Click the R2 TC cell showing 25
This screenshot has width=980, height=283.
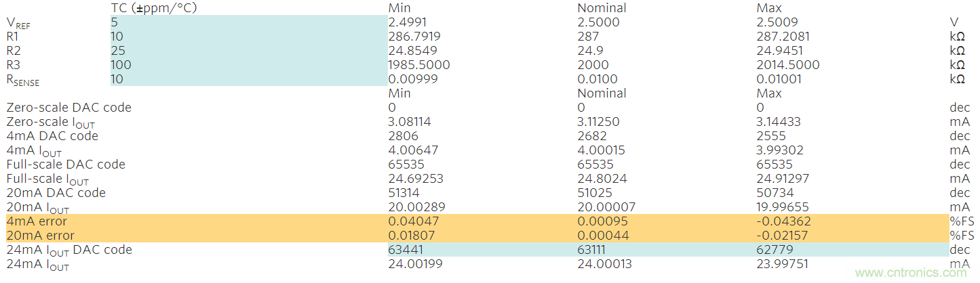tap(248, 51)
